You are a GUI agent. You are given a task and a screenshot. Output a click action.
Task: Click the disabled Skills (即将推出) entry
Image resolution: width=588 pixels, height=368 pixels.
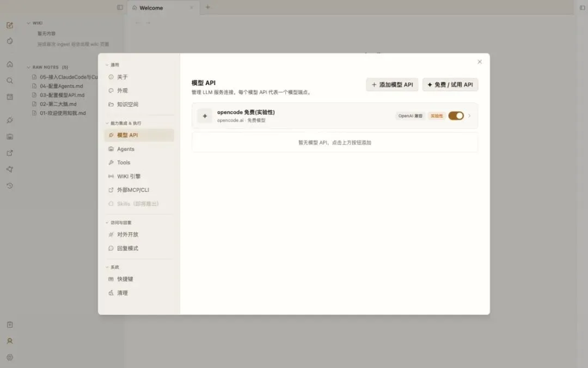(139, 204)
